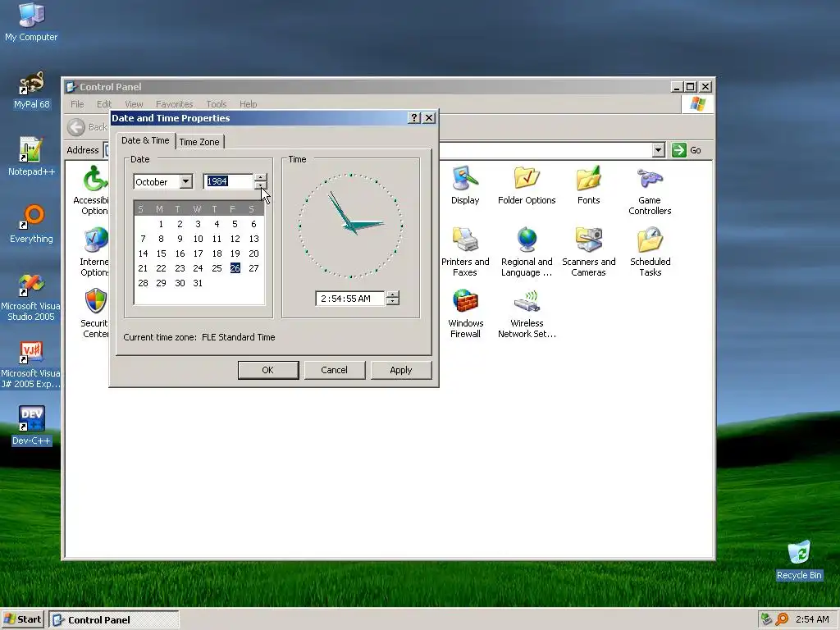Open the Start menu

click(x=22, y=619)
